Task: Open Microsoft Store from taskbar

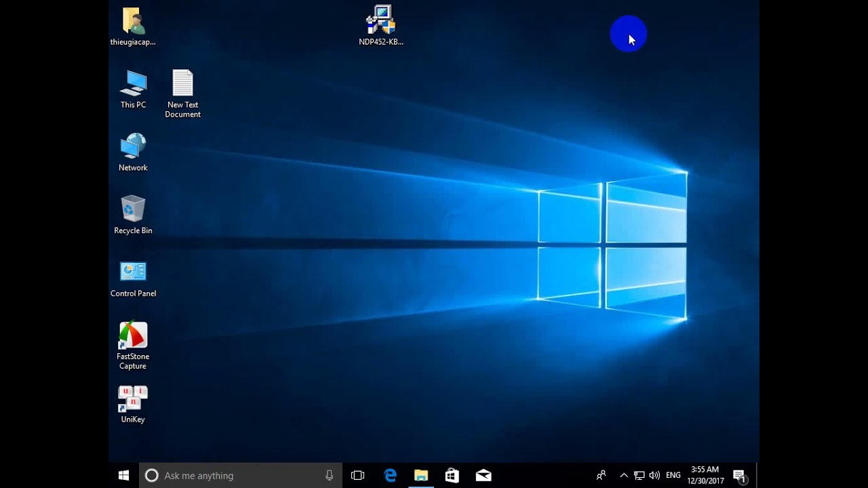Action: pyautogui.click(x=452, y=476)
